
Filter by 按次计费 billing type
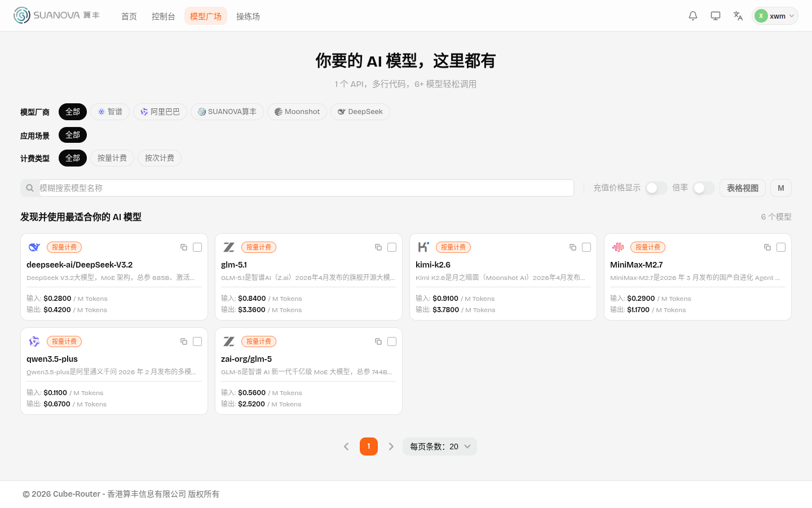coord(160,158)
